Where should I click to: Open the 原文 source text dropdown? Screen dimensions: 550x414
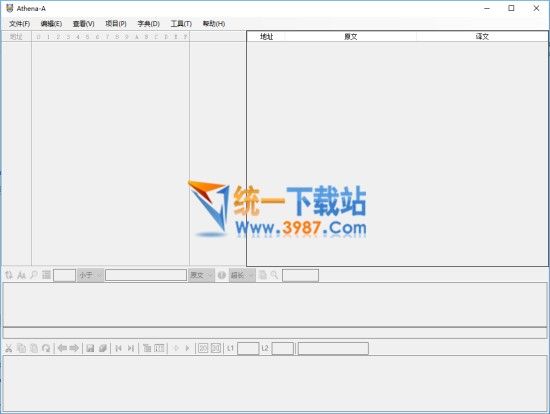coord(201,275)
